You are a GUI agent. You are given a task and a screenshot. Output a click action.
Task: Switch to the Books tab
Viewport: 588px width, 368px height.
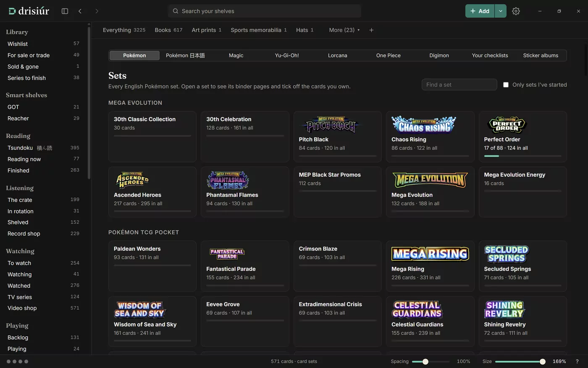point(168,30)
